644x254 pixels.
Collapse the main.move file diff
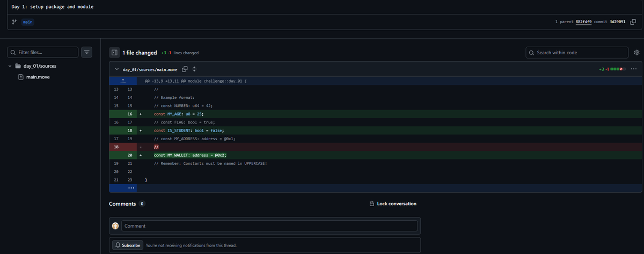click(x=116, y=70)
